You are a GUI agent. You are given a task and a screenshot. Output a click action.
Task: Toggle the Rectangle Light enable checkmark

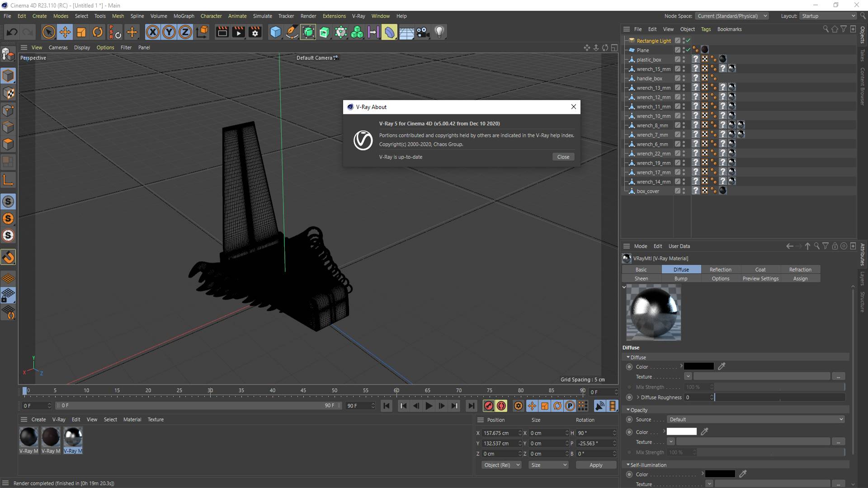pyautogui.click(x=688, y=41)
